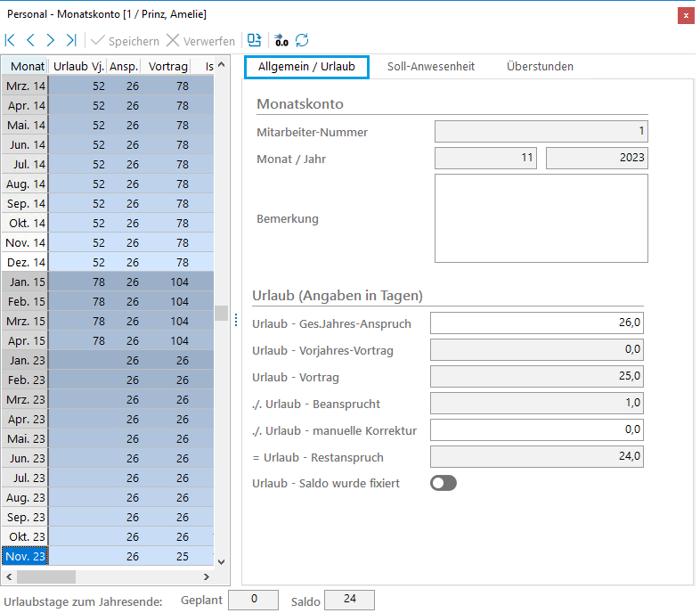Click the Bemerkung text box
Image resolution: width=700 pixels, height=613 pixels.
click(541, 218)
